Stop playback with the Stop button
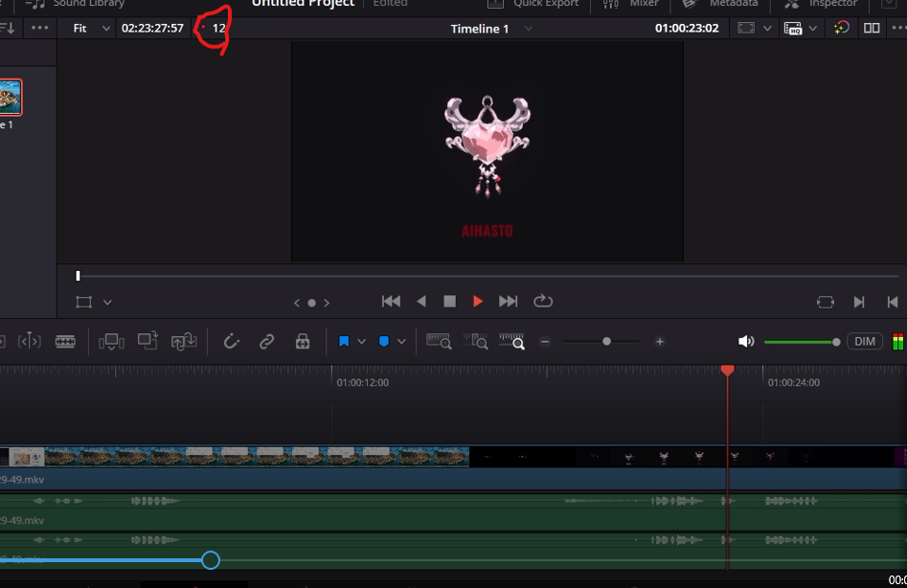The width and height of the screenshot is (907, 588). click(x=449, y=302)
